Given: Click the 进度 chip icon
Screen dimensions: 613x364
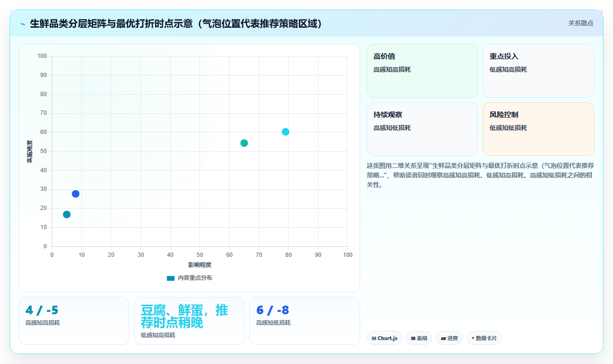Looking at the screenshot, I should click(x=443, y=339).
